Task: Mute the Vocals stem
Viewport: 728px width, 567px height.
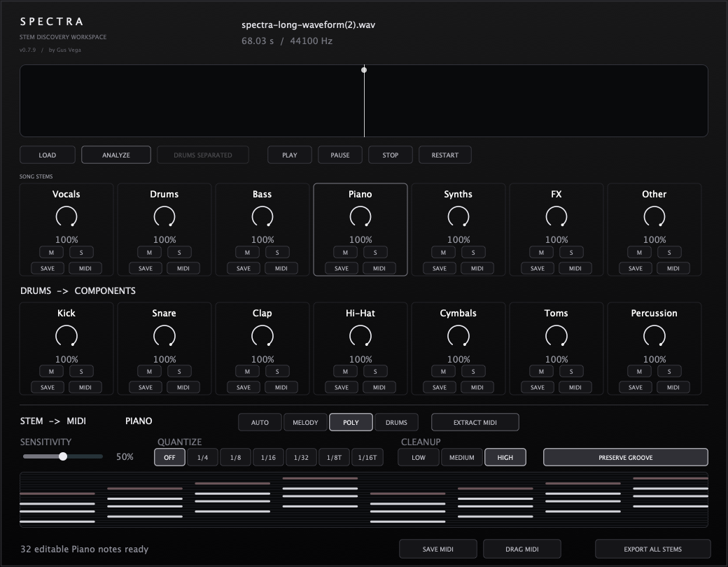Action: click(x=52, y=252)
